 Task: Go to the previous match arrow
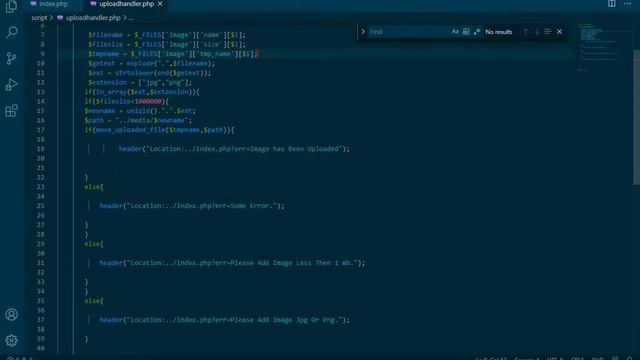click(525, 31)
